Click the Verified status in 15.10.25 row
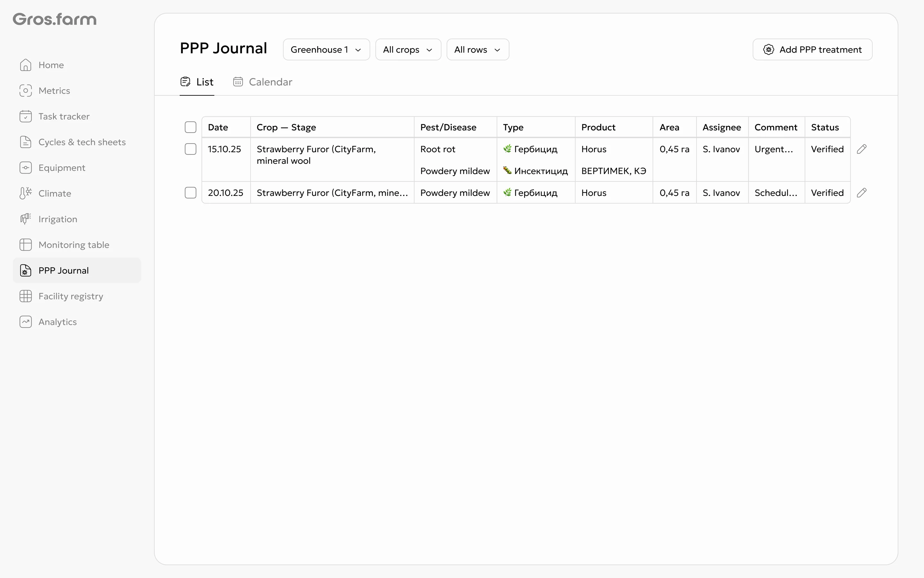924x578 pixels. coord(827,149)
